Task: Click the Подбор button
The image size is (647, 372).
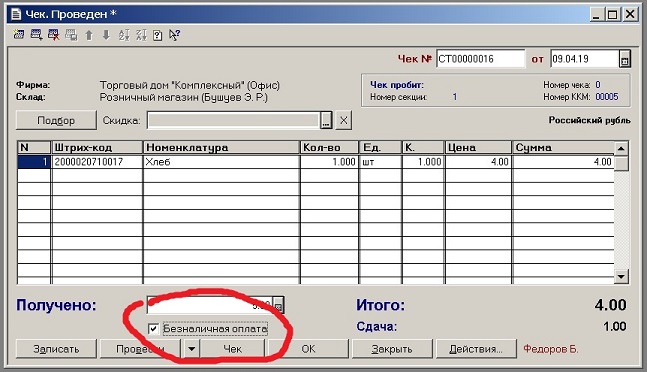Action: pyautogui.click(x=56, y=120)
